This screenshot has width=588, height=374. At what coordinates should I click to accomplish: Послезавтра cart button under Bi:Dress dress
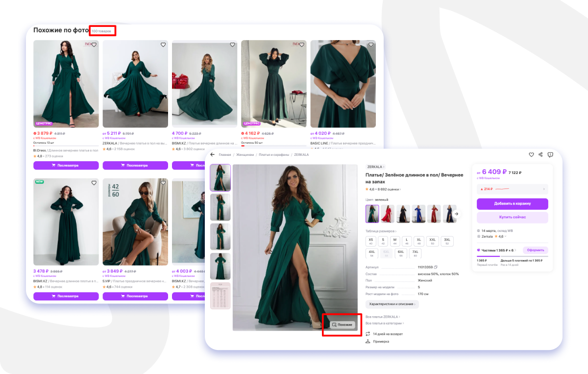click(x=66, y=165)
